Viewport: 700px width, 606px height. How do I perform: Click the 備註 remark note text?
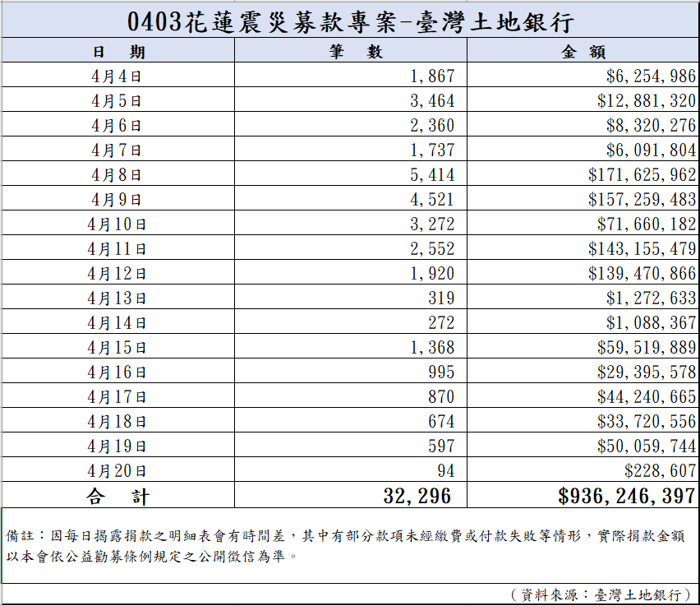click(x=345, y=546)
